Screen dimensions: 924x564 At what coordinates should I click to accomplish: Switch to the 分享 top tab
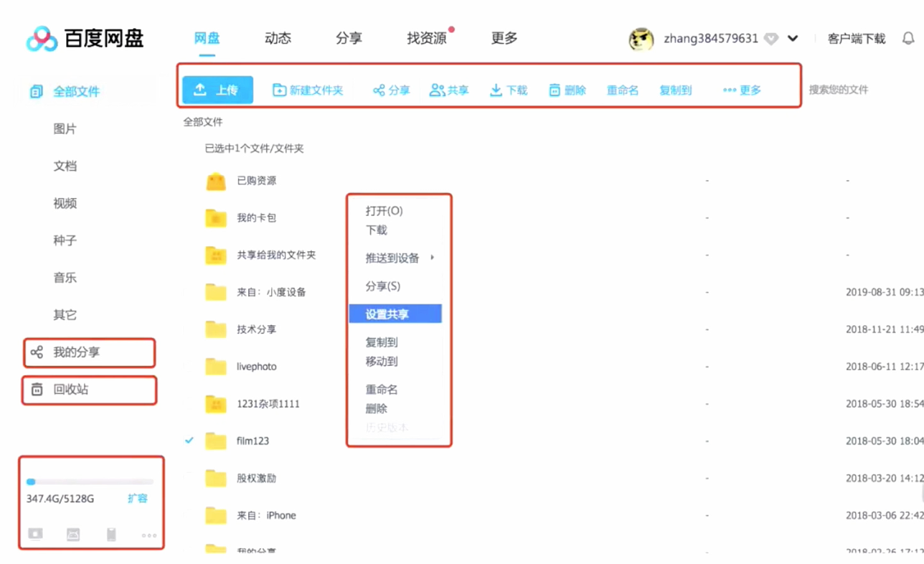pos(349,39)
